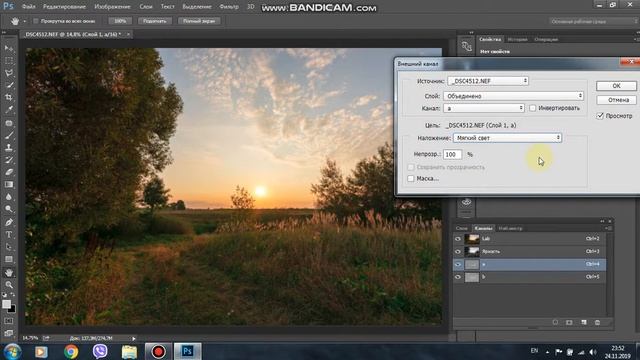Click the Непрозр. opacity input field
Screen dimensions: 640x360
453,154
